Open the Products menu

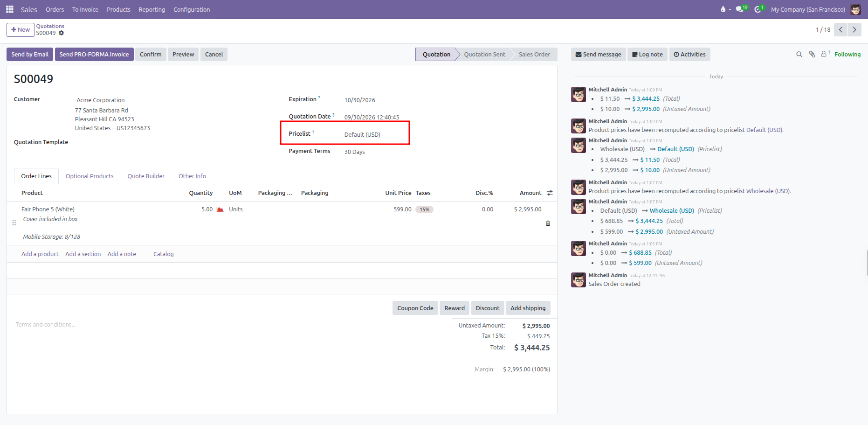[118, 9]
